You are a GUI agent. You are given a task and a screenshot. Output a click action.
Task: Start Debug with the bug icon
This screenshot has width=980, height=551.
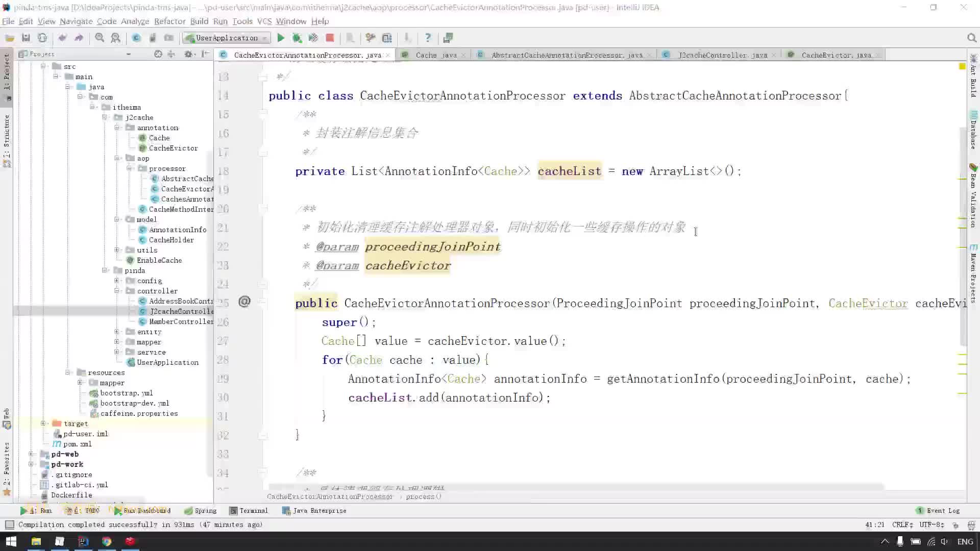click(x=297, y=38)
